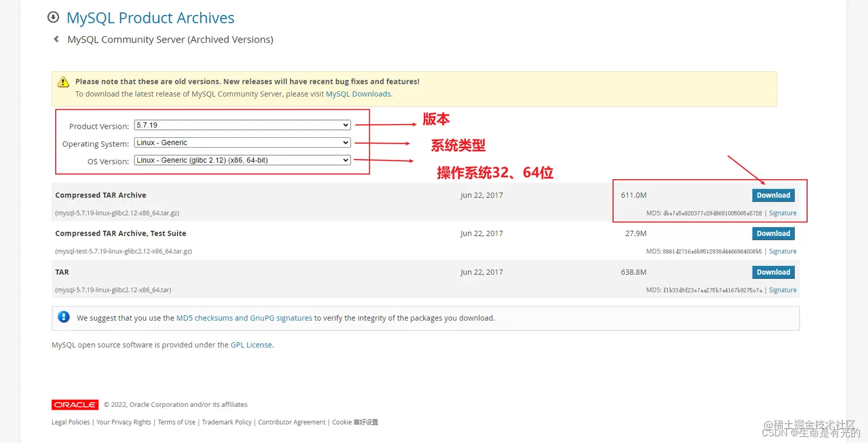Click filename mysql-test-5.7.19-linux-glibc2.12-x86_64.tar.gz

(x=123, y=252)
